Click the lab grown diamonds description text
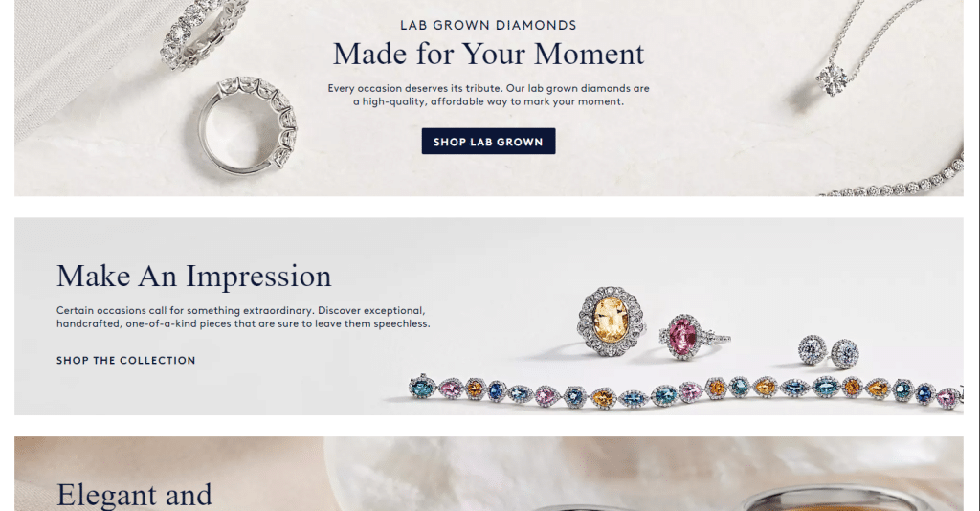The height and width of the screenshot is (511, 980). tap(488, 95)
